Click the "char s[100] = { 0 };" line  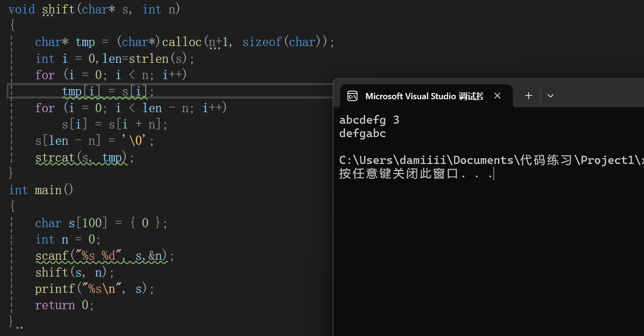coord(102,223)
